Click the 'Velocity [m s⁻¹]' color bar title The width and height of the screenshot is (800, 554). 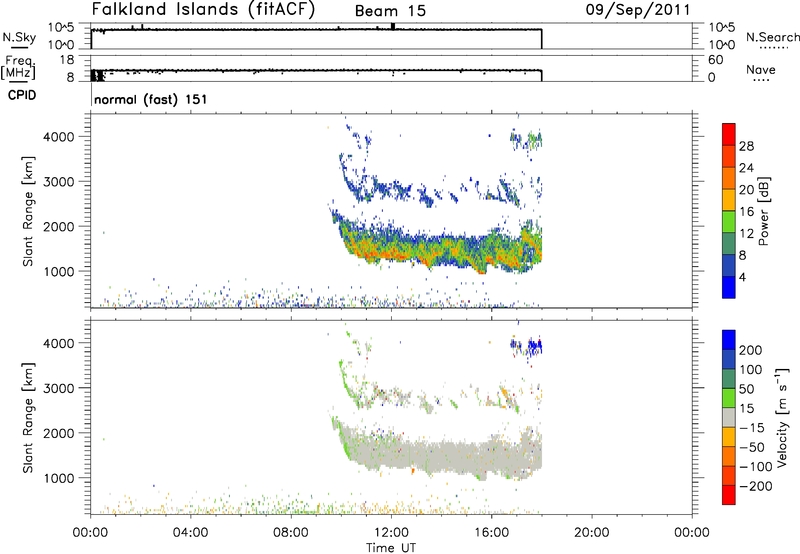pyautogui.click(x=782, y=417)
